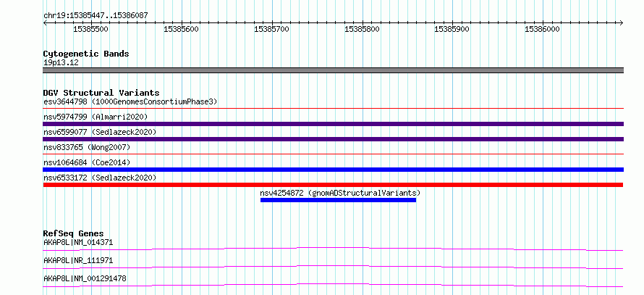Open variant esv3644798 label

click(130, 101)
